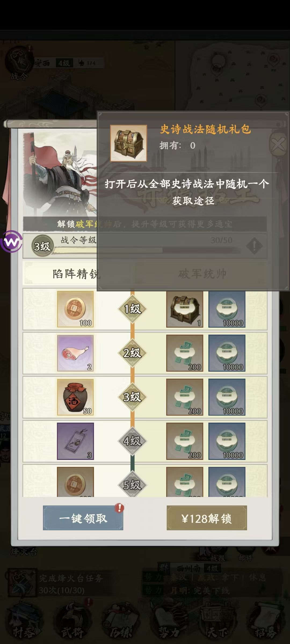Tap the level 3 wine jar reward
Image resolution: width=290 pixels, height=644 pixels.
[75, 397]
